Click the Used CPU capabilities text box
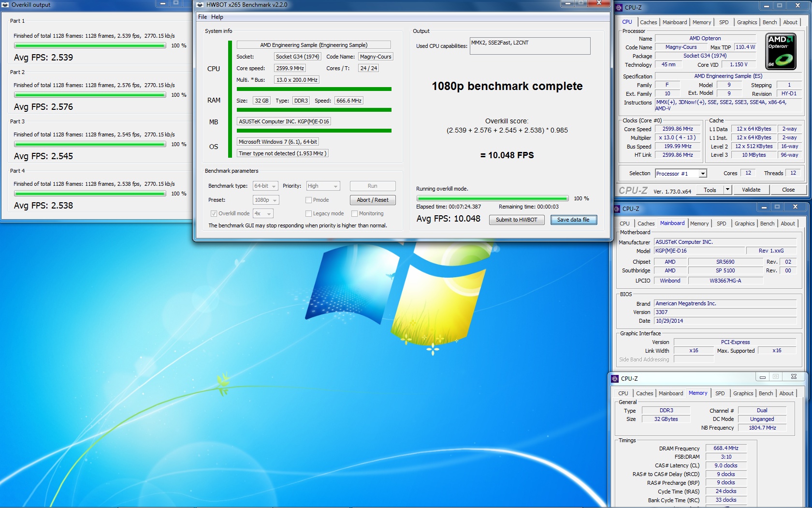Image resolution: width=812 pixels, height=508 pixels. point(530,46)
